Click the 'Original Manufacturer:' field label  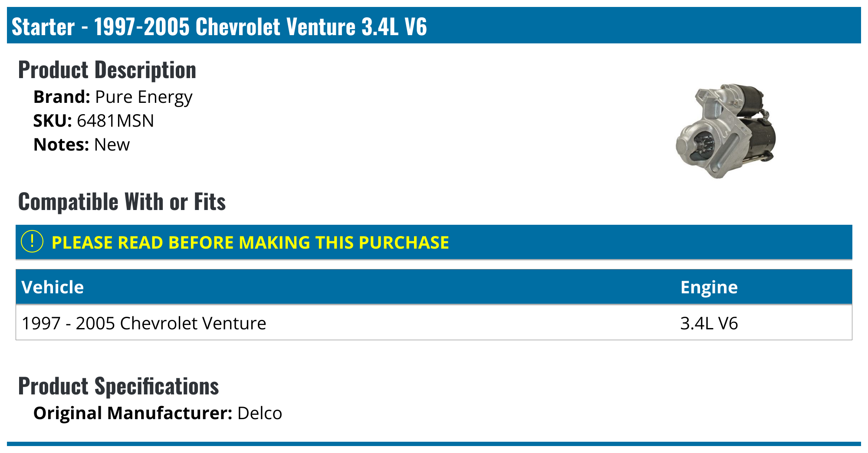(133, 413)
